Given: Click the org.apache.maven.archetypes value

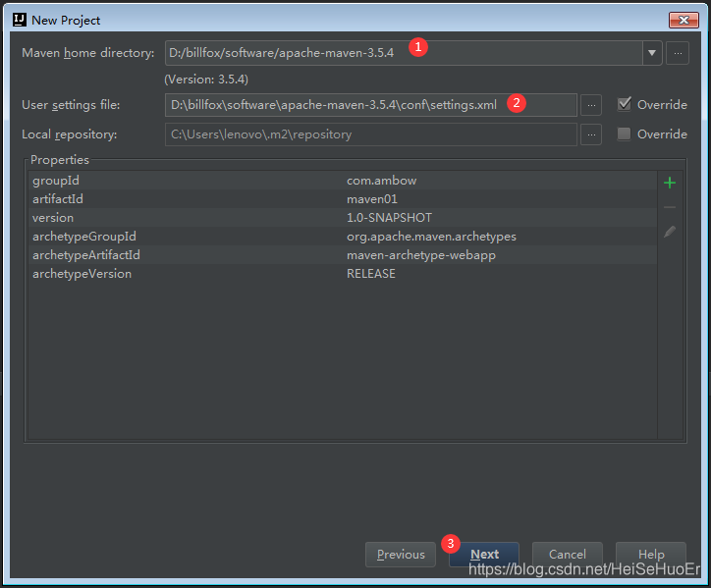Looking at the screenshot, I should [431, 237].
